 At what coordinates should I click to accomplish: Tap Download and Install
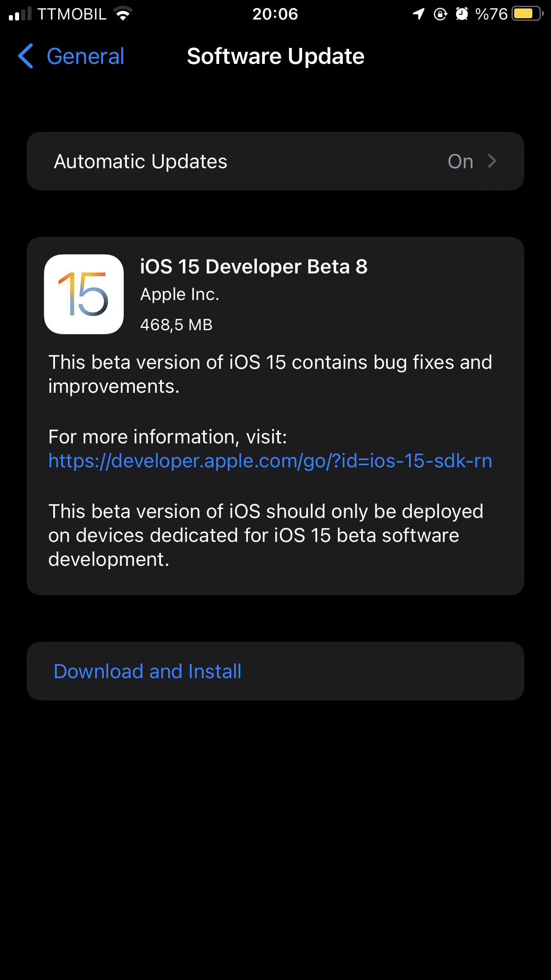[275, 671]
